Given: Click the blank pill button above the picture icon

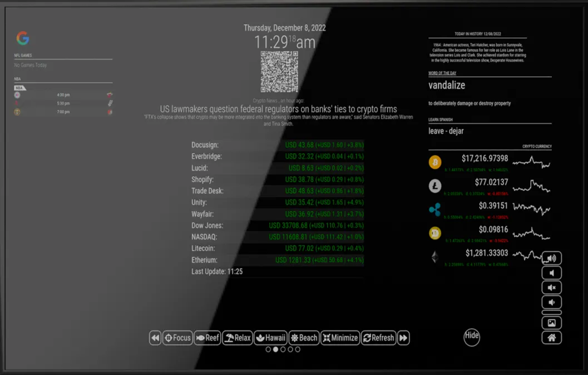Looking at the screenshot, I should (552, 312).
